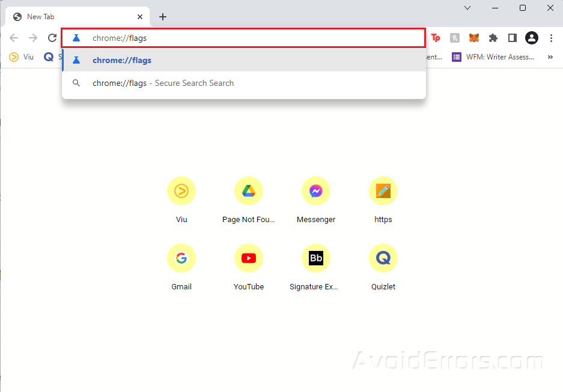563x392 pixels.
Task: Open the Extensions puzzle piece menu
Action: (x=493, y=38)
